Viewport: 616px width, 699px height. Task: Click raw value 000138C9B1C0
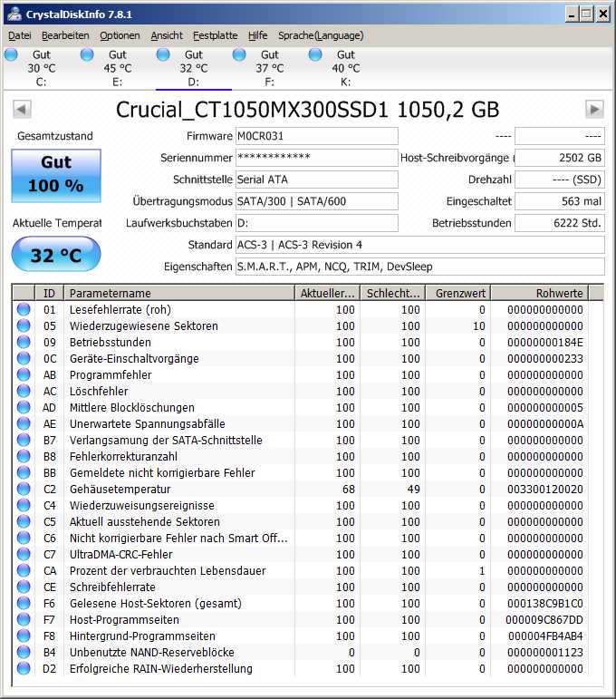(x=545, y=603)
